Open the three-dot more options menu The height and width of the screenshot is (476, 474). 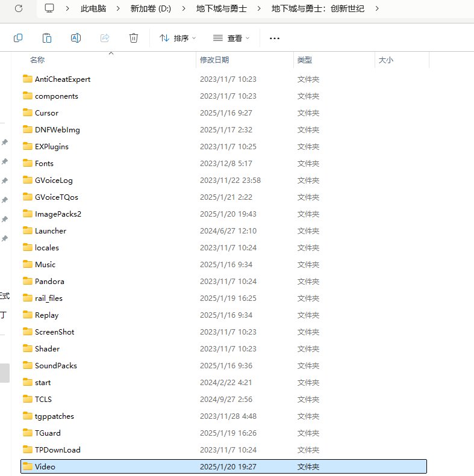pyautogui.click(x=275, y=39)
